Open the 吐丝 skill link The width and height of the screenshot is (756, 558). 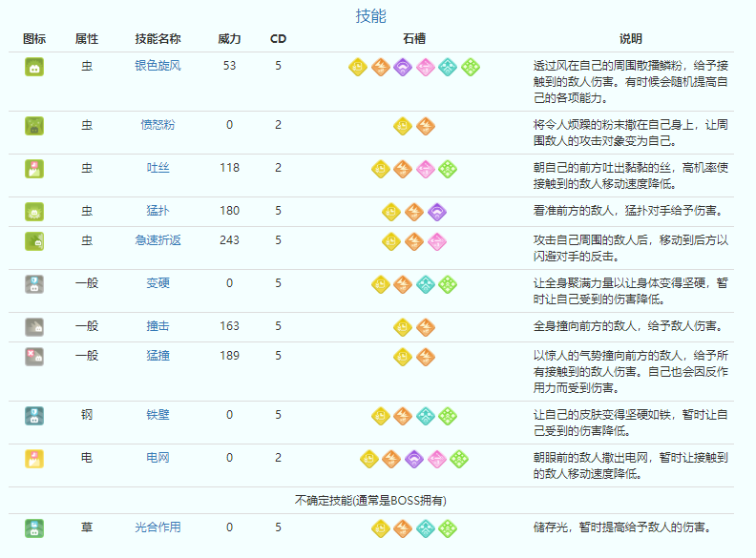point(157,168)
